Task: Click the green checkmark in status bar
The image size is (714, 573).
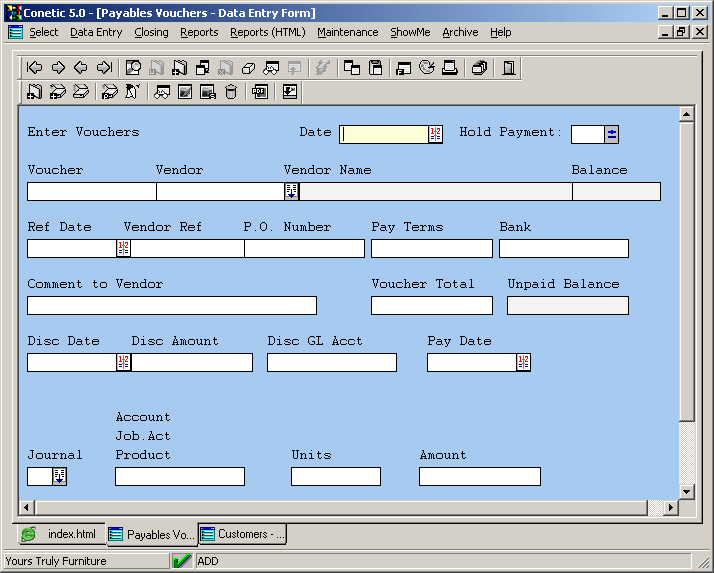Action: [181, 561]
